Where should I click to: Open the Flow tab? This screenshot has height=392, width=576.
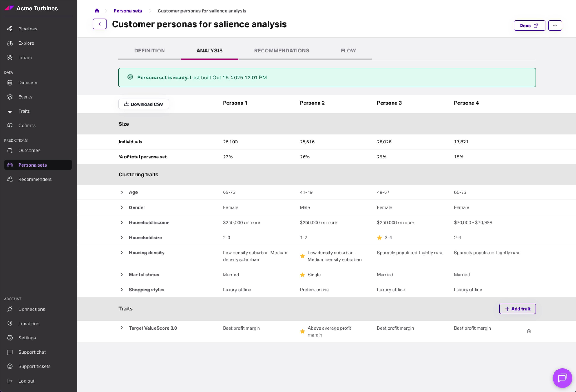coord(348,51)
